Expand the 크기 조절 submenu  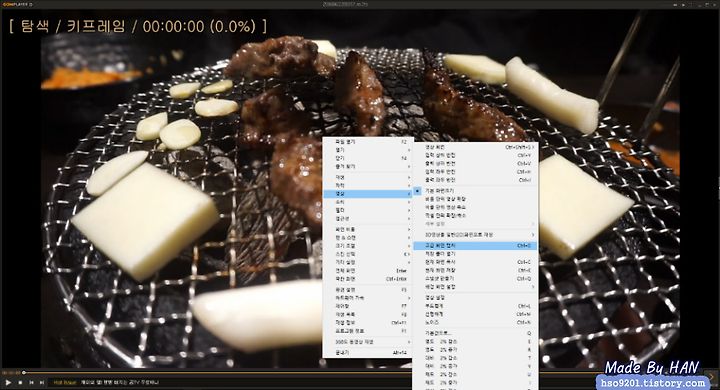click(x=368, y=246)
